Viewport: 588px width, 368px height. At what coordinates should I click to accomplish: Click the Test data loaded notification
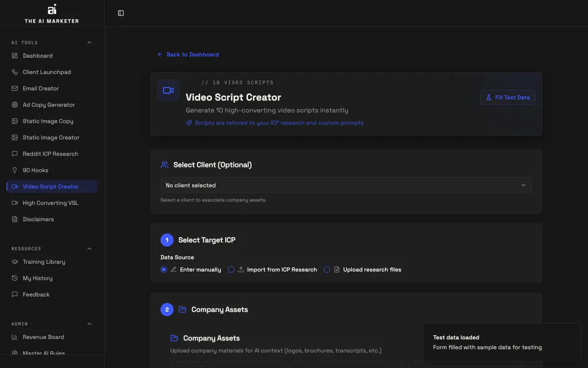pyautogui.click(x=502, y=342)
